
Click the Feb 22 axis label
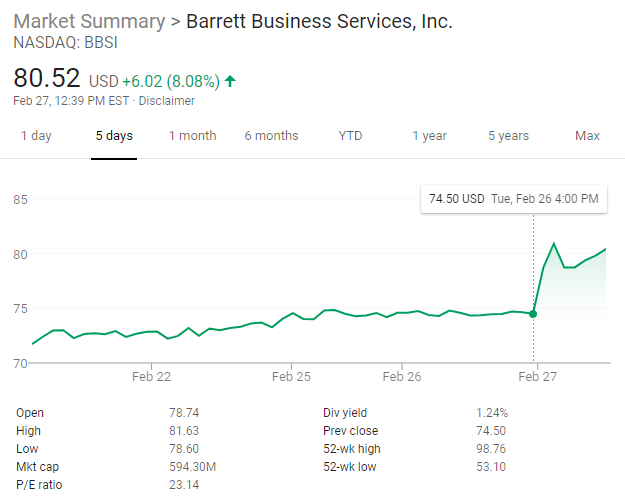pos(151,377)
